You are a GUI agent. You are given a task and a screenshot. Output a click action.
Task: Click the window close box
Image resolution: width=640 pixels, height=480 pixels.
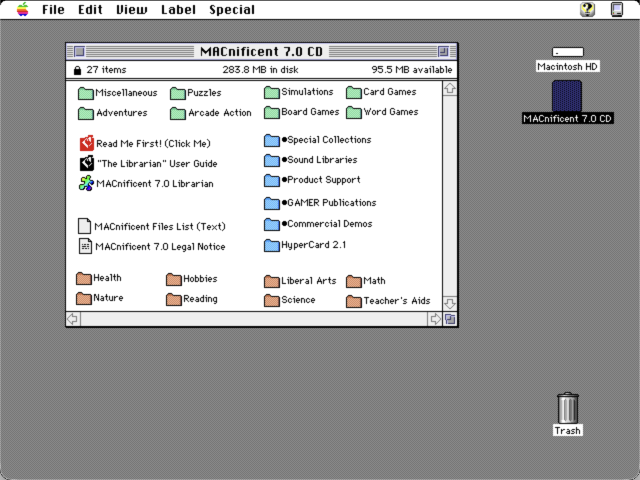79,51
